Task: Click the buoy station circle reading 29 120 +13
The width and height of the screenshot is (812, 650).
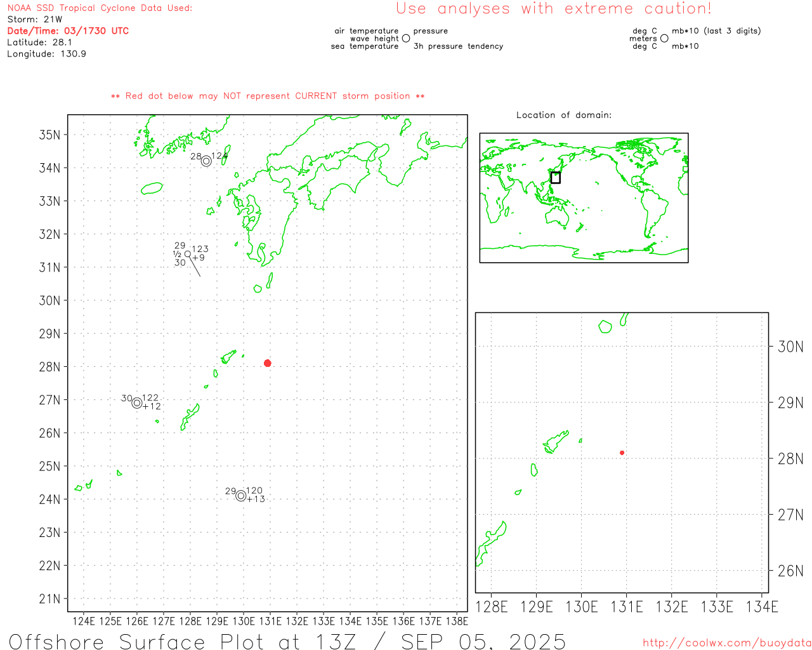Action: (241, 496)
